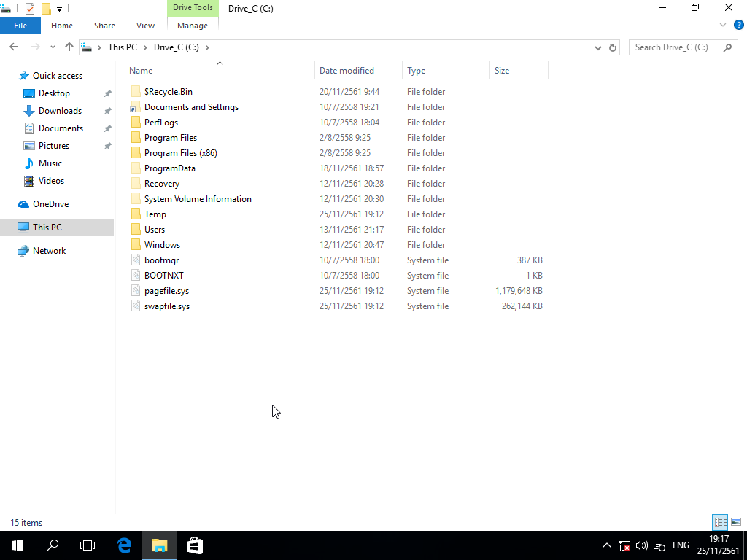
Task: Open the Store app on taskbar
Action: 195,545
